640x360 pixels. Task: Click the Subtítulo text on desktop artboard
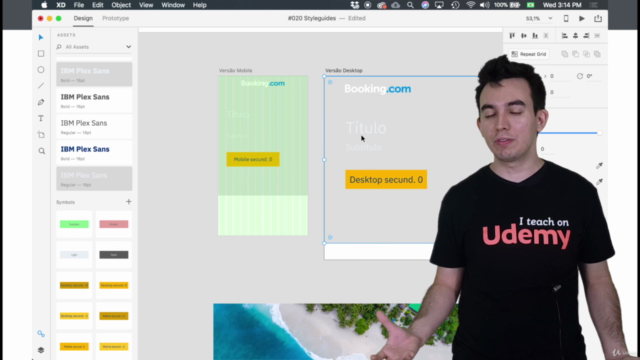tap(364, 147)
